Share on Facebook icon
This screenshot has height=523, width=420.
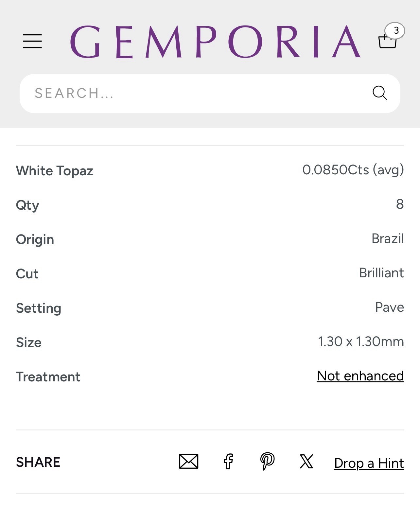(228, 462)
